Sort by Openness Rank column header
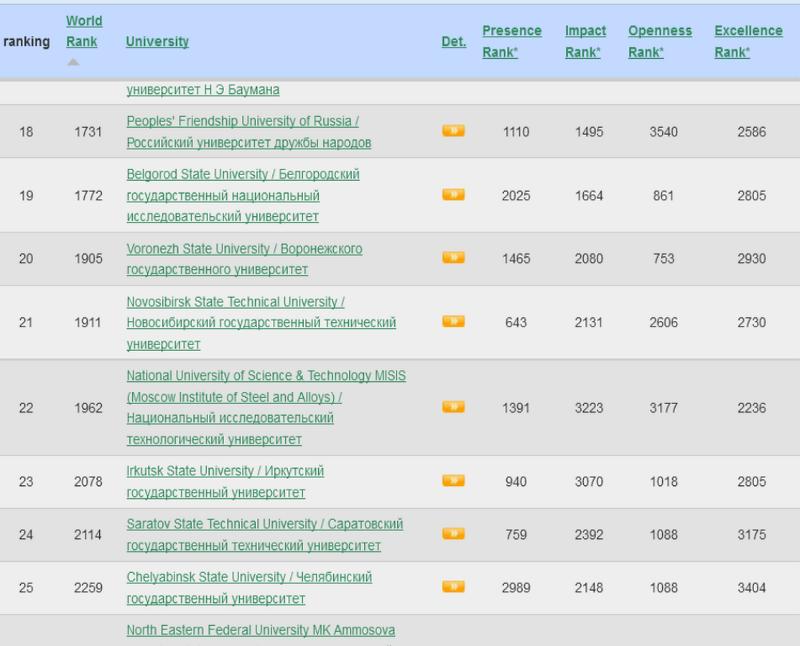 point(659,42)
